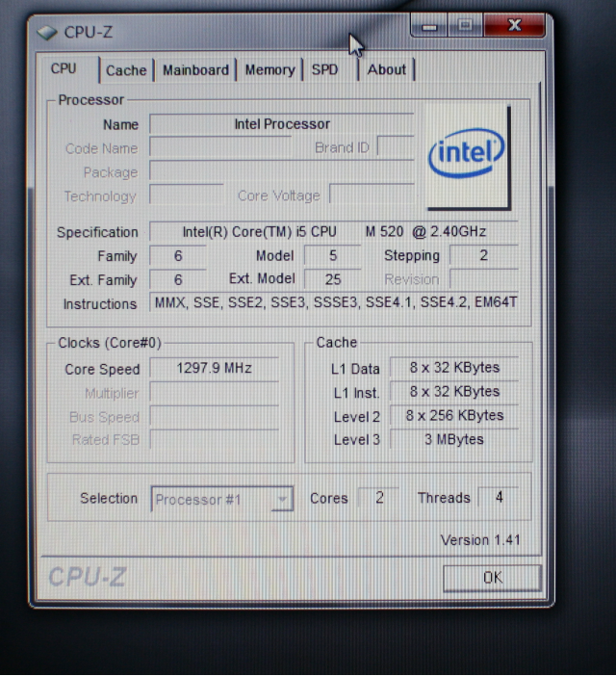The width and height of the screenshot is (616, 676).
Task: Open the About tab
Action: click(x=386, y=70)
